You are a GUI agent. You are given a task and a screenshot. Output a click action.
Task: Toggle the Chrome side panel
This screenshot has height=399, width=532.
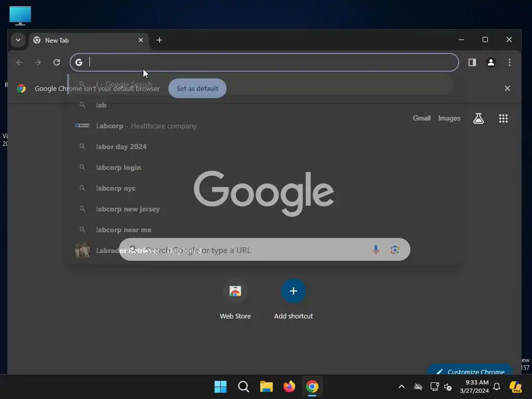click(472, 62)
